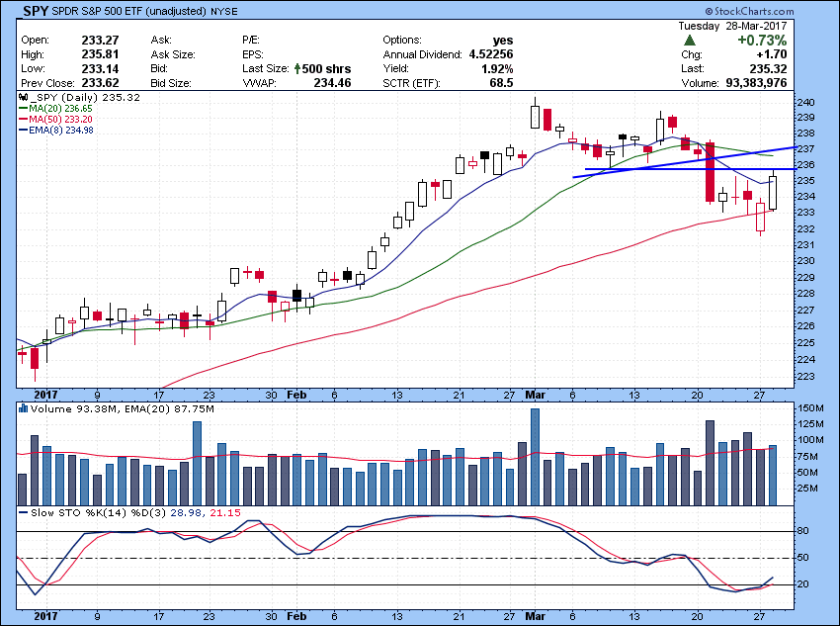Image resolution: width=840 pixels, height=626 pixels.
Task: Click the latest white candle for March 28
Action: [773, 193]
